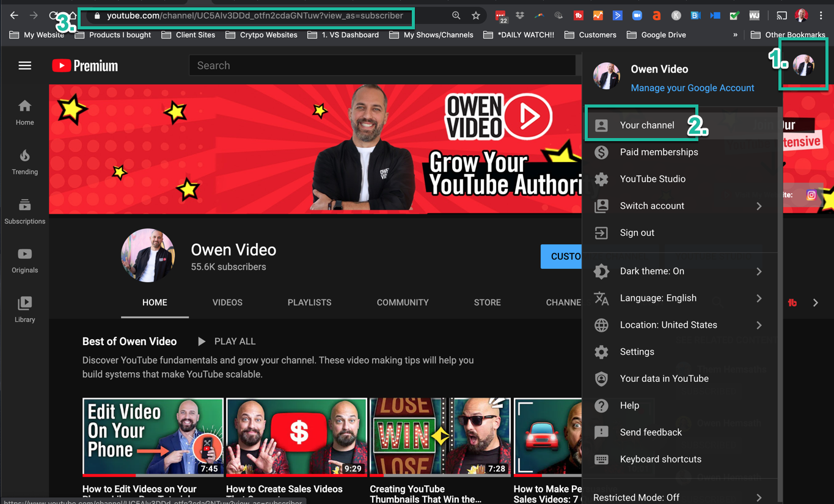Open the My Website bookmark folder

[37, 35]
